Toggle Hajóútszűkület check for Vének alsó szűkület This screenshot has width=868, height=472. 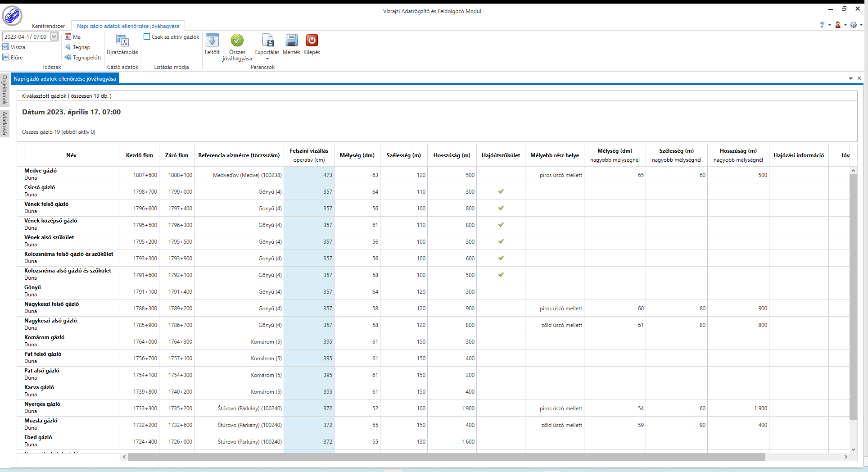[501, 241]
